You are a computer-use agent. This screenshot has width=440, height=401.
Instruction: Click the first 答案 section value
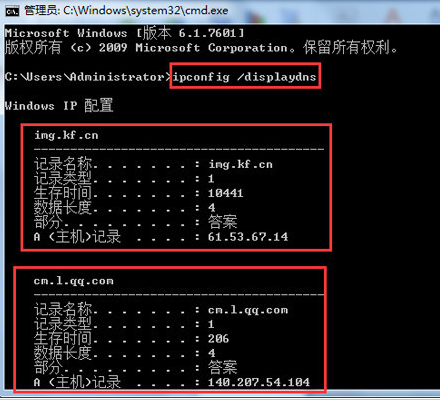point(222,222)
